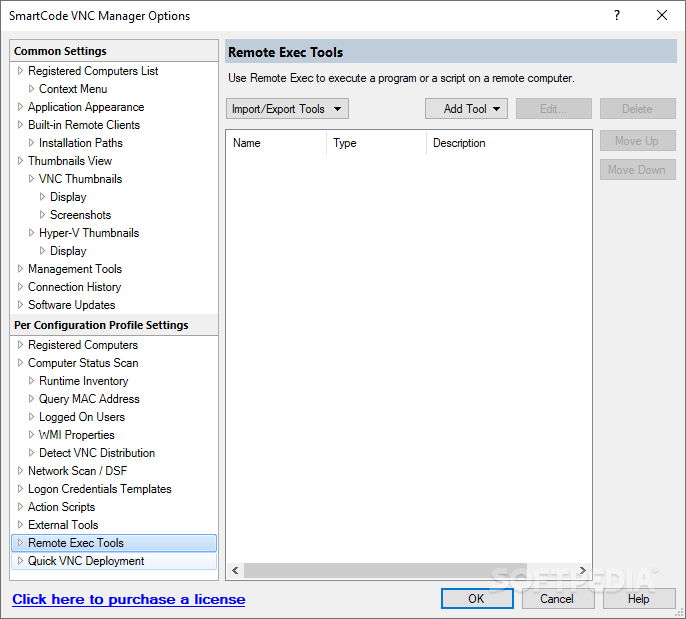Open the Add Tool dropdown

coord(466,108)
